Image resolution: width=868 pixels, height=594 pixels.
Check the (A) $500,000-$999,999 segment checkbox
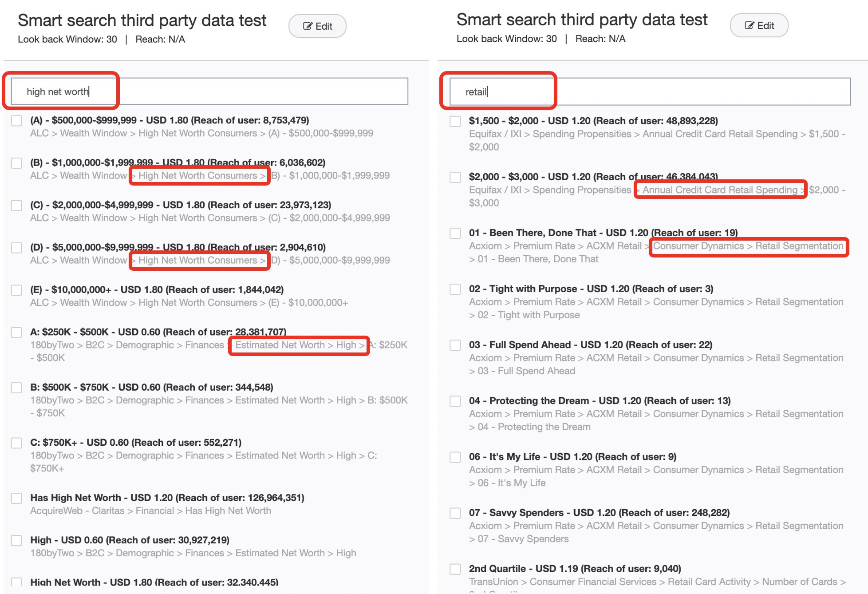click(17, 121)
